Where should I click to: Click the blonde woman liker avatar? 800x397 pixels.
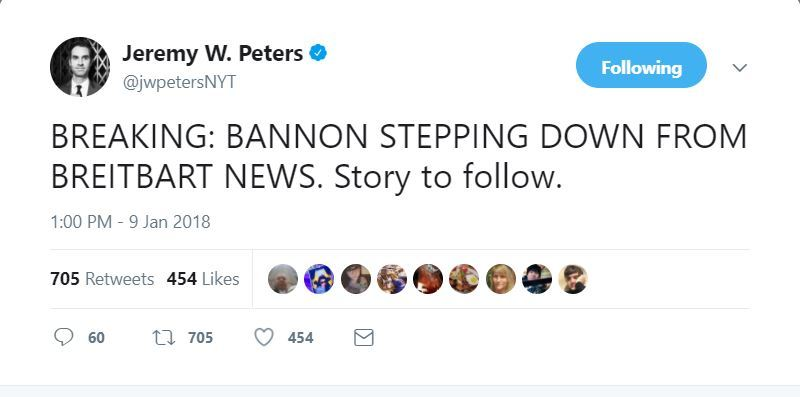(501, 279)
